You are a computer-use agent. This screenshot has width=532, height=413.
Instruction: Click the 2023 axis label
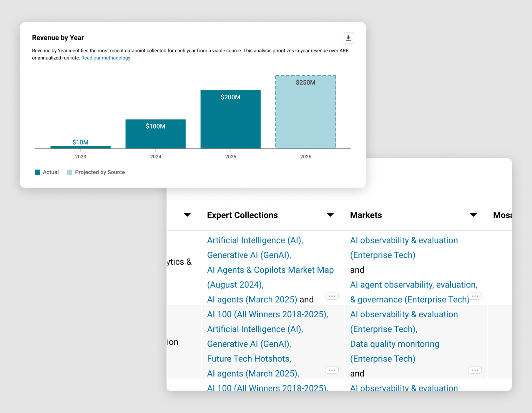tap(80, 157)
